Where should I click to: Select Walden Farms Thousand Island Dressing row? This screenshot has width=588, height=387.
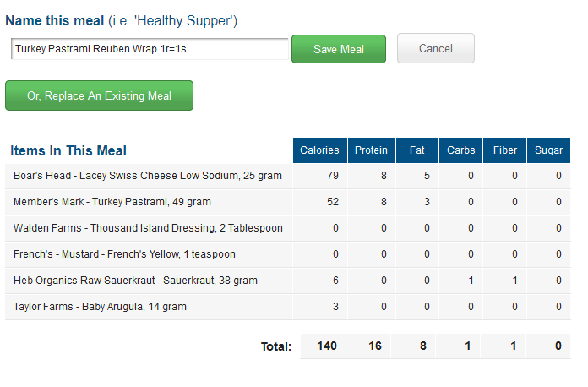287,228
